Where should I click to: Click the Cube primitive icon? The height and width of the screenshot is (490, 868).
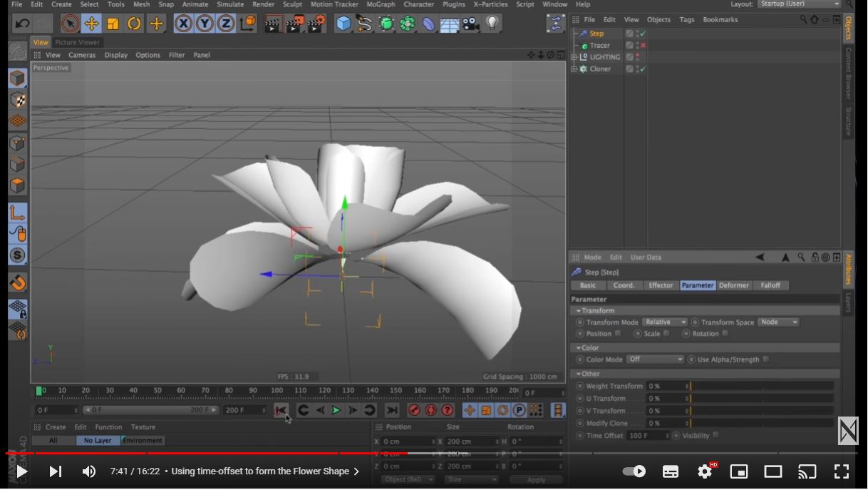[x=343, y=24]
